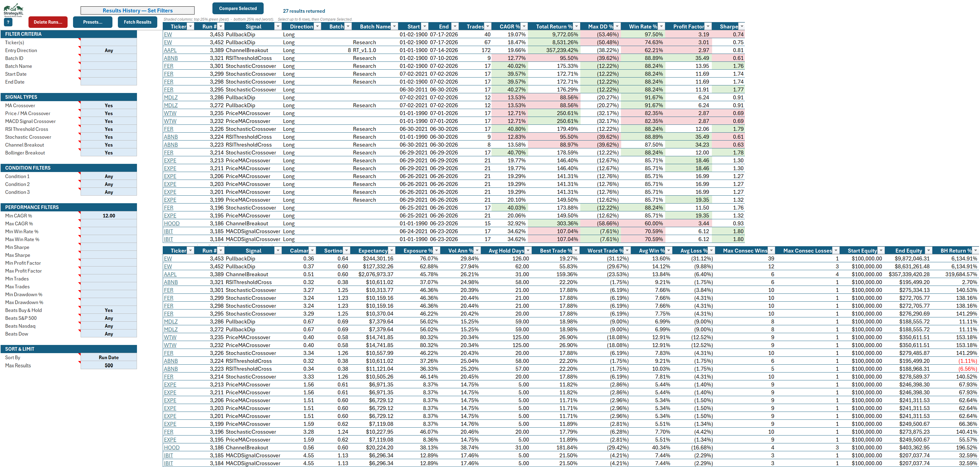Open the Calmar column filter arrow
The image size is (980, 467).
coord(312,250)
